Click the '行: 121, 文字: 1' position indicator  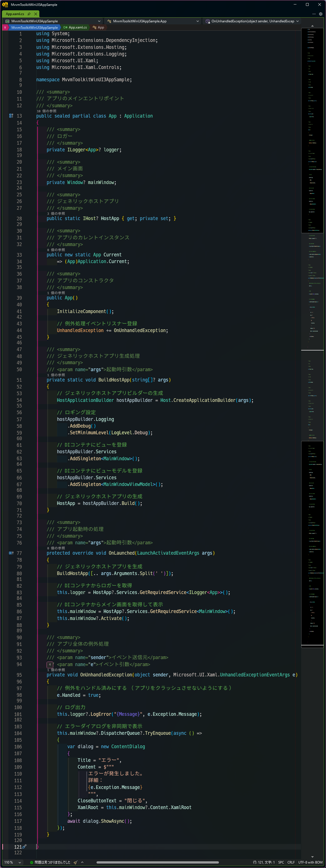click(264, 862)
